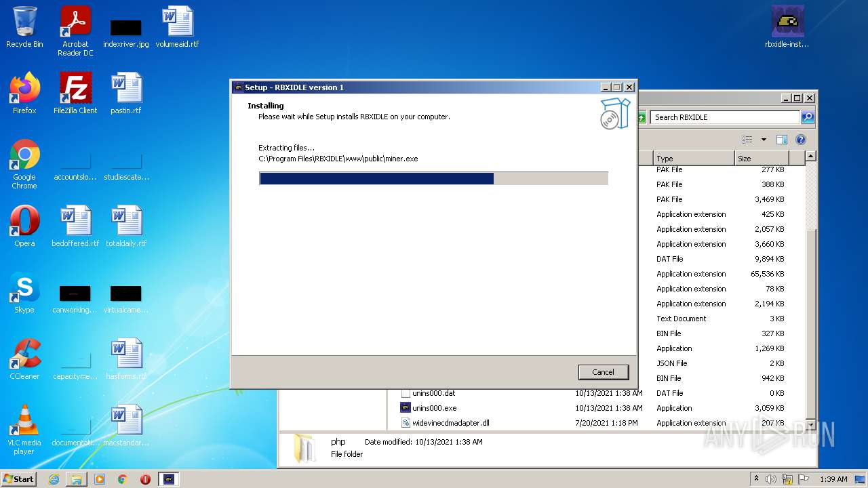Open bedoffered.rtf document
This screenshot has width=868, height=488.
coord(75,226)
